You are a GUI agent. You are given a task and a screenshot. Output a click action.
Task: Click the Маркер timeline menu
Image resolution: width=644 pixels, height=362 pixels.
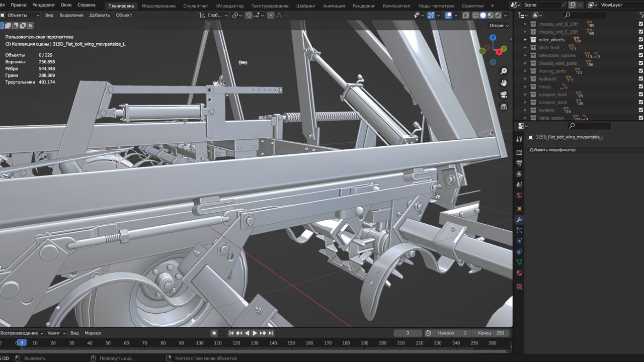[x=93, y=333]
